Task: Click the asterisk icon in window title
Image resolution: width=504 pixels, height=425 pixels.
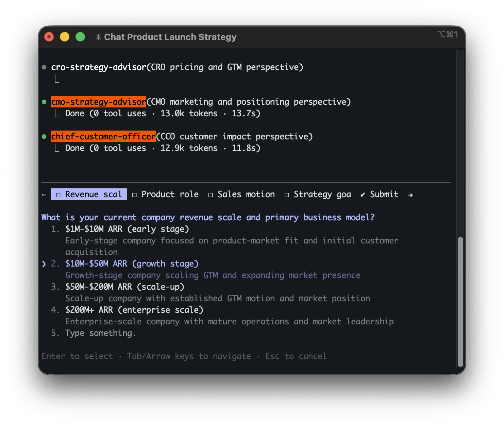Action: (x=98, y=37)
